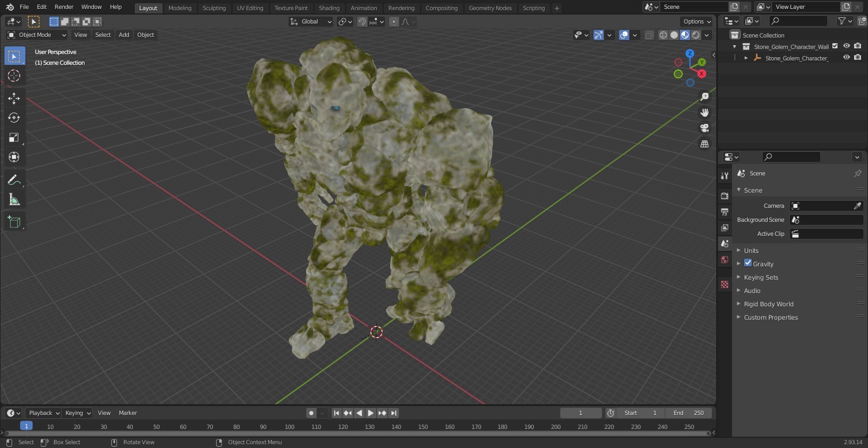Switch to wireframe shading

click(663, 35)
